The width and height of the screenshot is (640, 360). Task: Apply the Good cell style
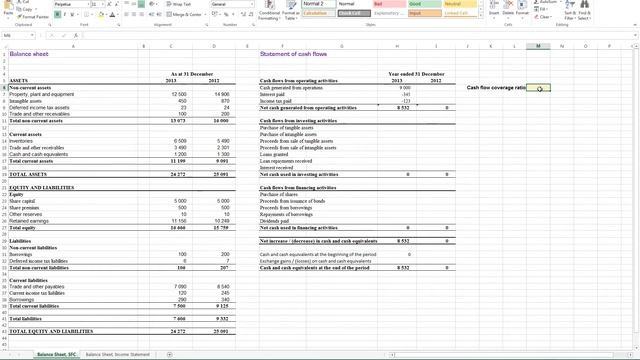point(424,4)
